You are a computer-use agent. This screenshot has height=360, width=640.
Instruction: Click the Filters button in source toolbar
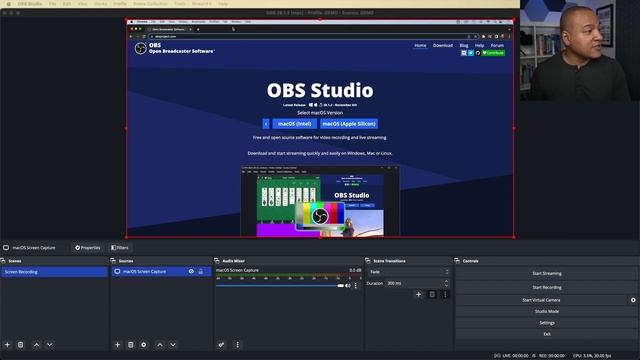coord(120,248)
